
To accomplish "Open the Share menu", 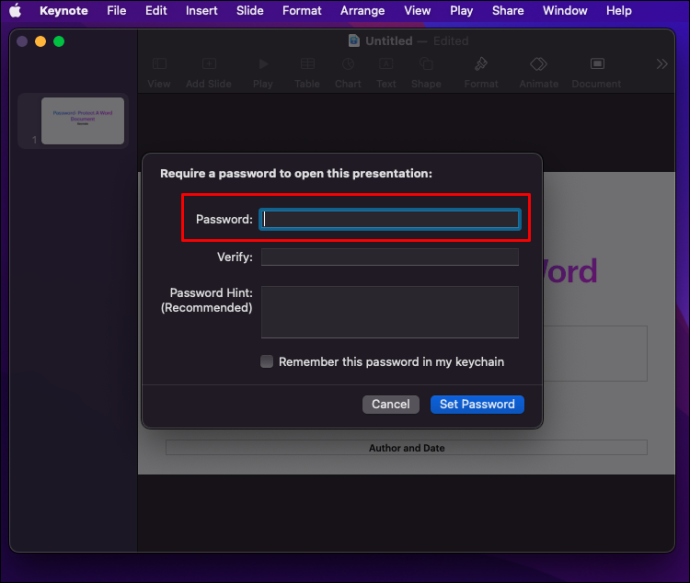I will tap(508, 11).
